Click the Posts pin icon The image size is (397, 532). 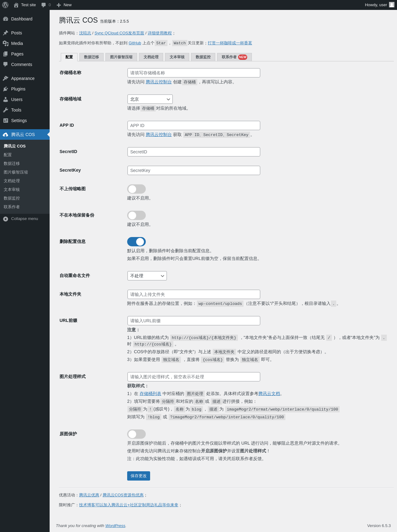coord(6,33)
